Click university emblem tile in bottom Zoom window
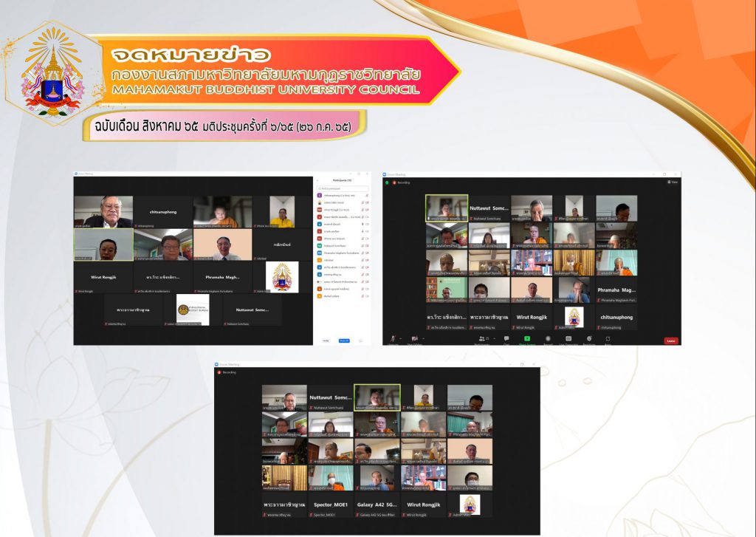756x537 pixels. (x=470, y=504)
